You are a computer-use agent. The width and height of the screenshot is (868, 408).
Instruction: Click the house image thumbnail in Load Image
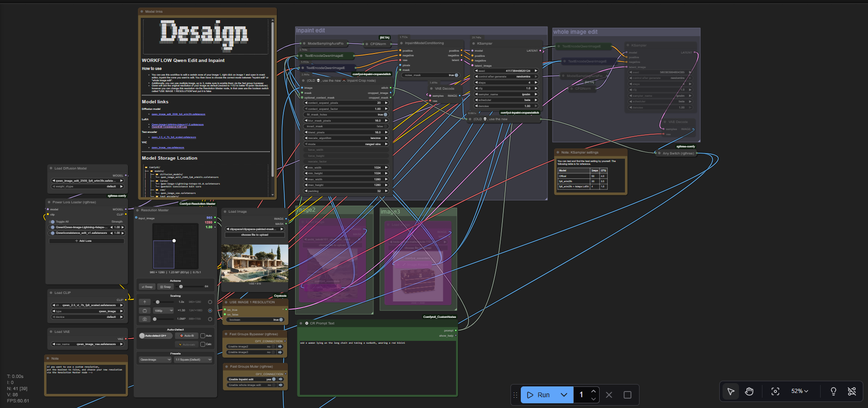(255, 263)
